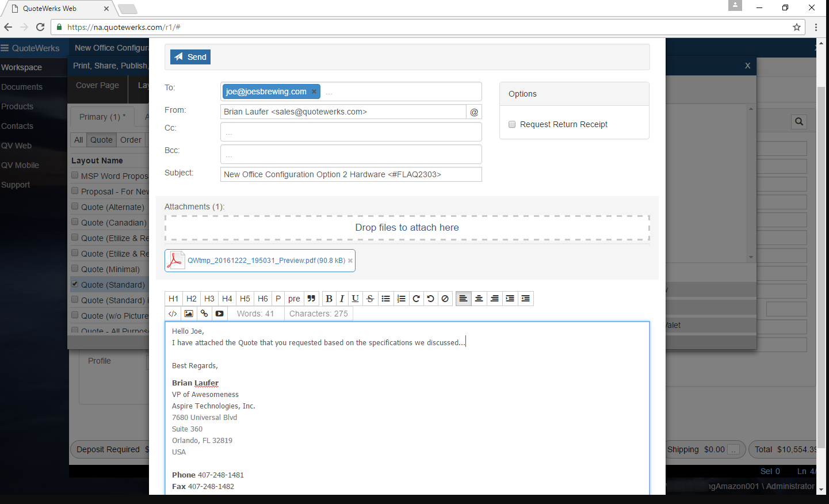Apply paragraph P format

click(278, 299)
